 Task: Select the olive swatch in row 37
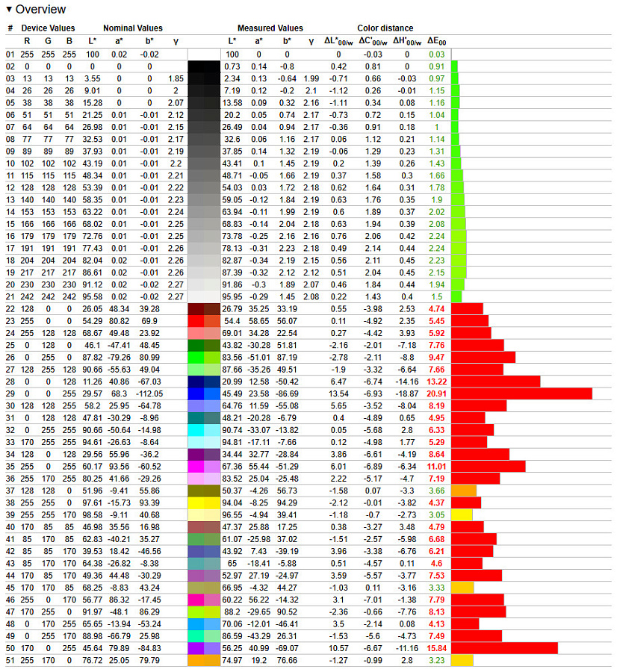click(x=204, y=491)
